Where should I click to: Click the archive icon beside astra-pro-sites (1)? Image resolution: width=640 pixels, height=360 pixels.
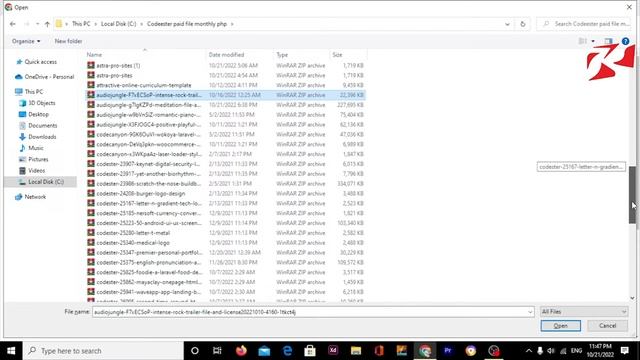tap(91, 65)
